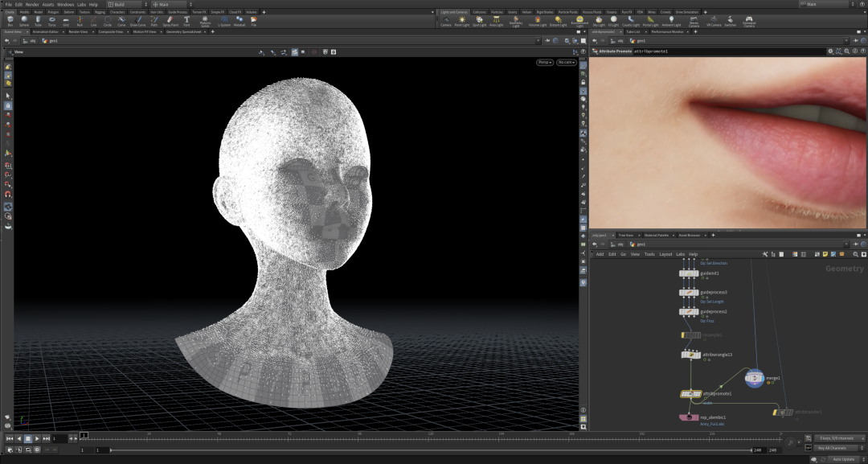Open the Key All Channels dropdown
Image resolution: width=868 pixels, height=464 pixels.
[x=840, y=448]
